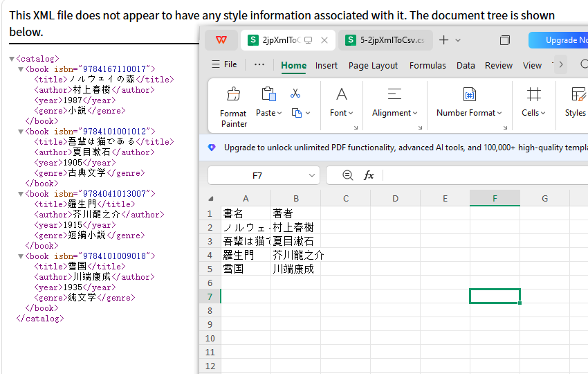Open the Alignment group dropdown
588x374 pixels.
[x=394, y=102]
